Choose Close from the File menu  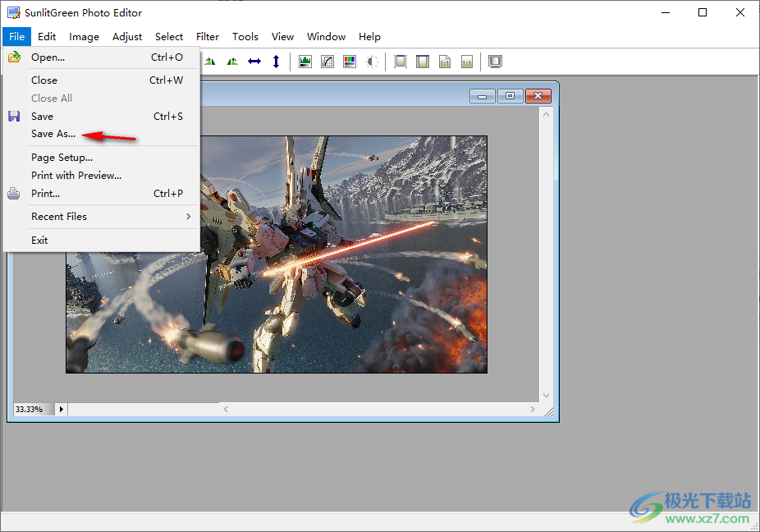[101, 80]
